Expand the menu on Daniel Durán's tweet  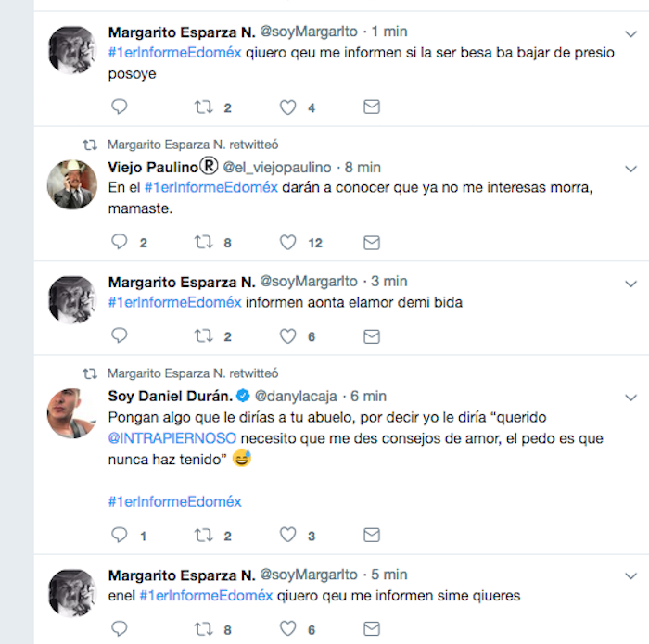(x=631, y=398)
